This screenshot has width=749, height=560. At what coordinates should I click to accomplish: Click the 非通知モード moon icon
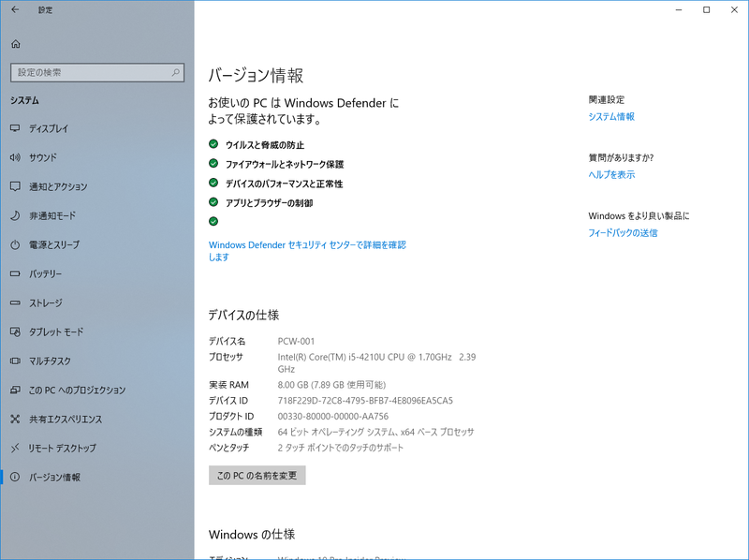[15, 215]
